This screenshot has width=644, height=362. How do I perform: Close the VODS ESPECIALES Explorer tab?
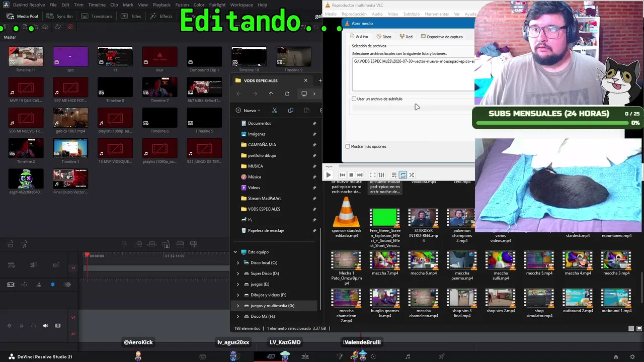pos(305,80)
